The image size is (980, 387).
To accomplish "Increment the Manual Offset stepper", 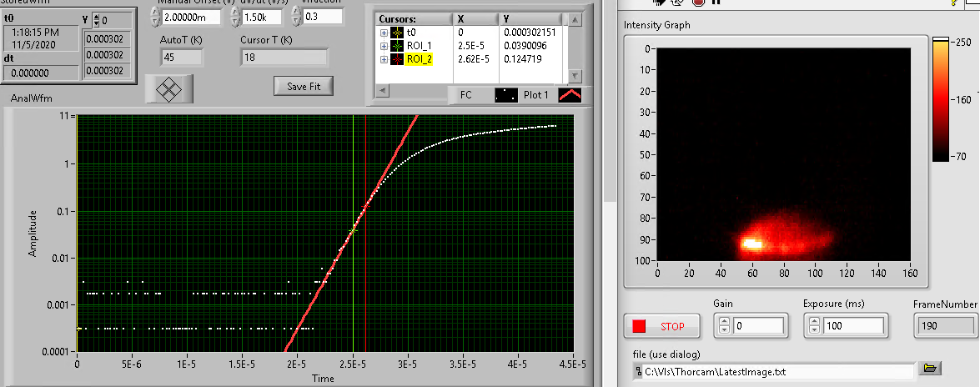I will coord(158,13).
